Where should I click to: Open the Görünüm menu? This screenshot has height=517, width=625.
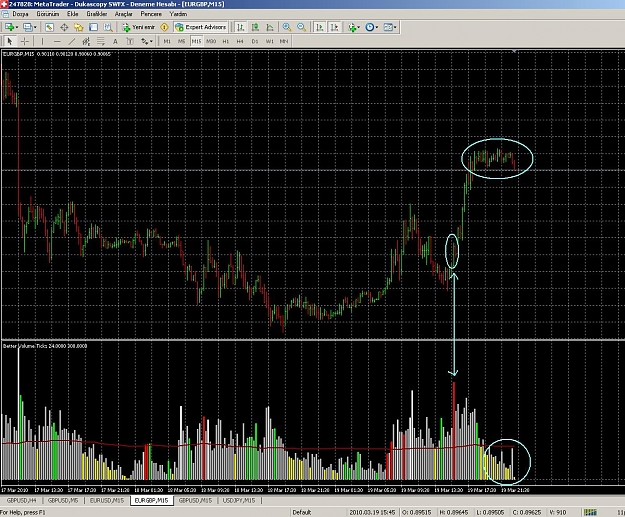(48, 14)
